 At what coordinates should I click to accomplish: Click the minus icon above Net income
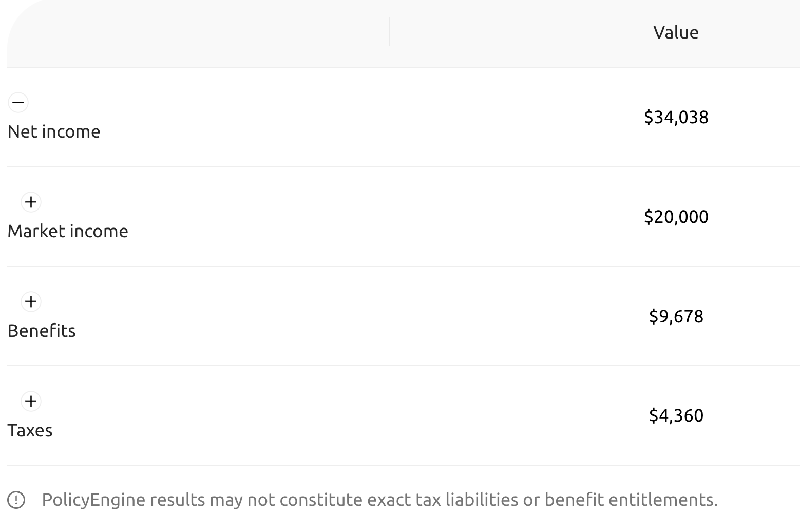18,102
